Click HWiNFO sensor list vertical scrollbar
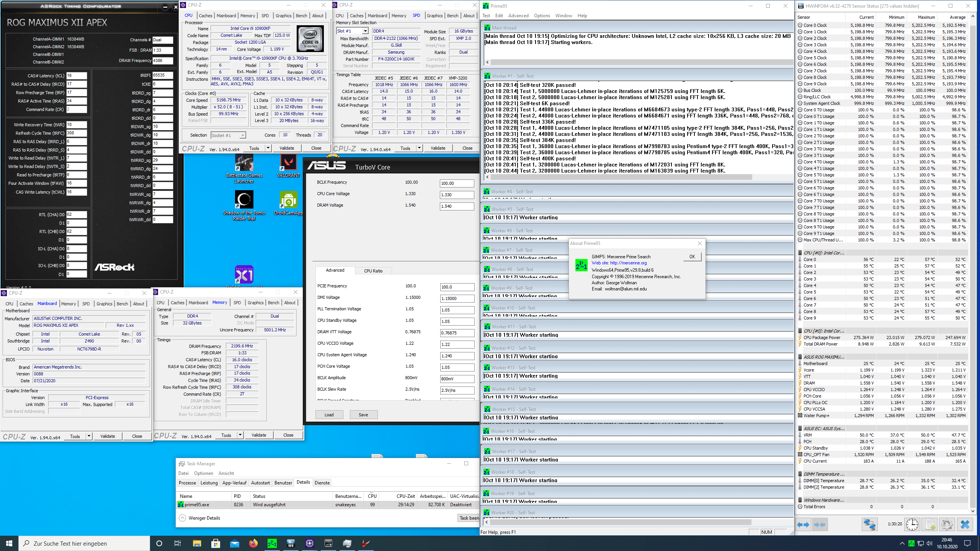Viewport: 980px width, 551px height. click(973, 264)
